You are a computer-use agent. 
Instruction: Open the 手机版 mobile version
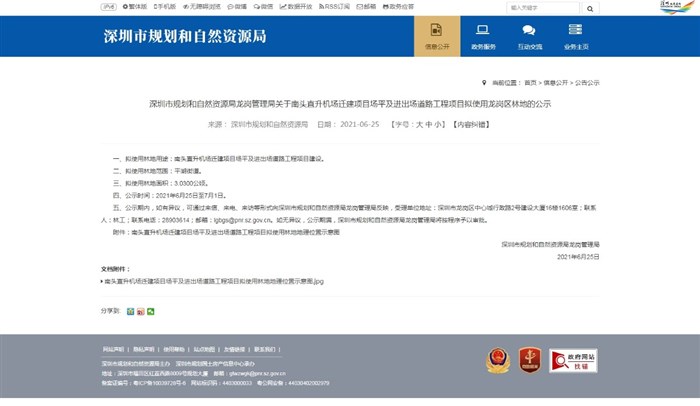(x=164, y=6)
